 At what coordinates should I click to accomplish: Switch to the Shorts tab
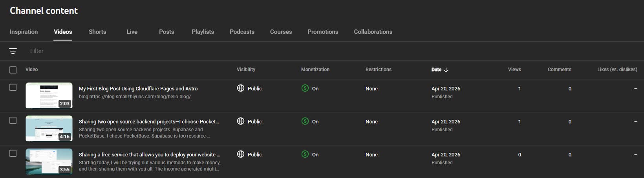(x=97, y=32)
